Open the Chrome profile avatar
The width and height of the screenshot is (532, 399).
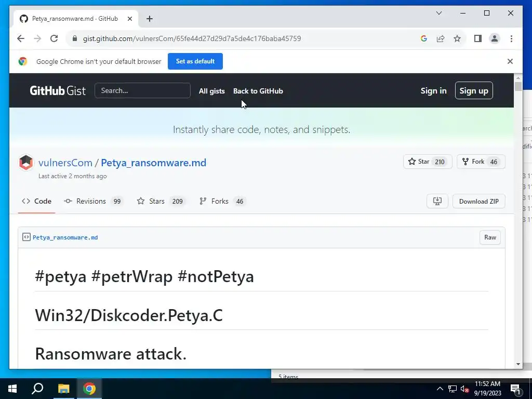[x=495, y=38]
